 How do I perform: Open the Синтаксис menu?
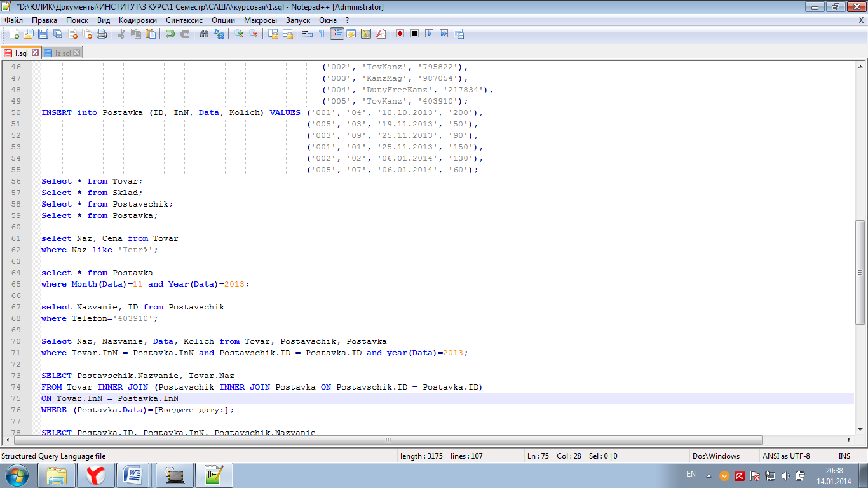coord(184,20)
